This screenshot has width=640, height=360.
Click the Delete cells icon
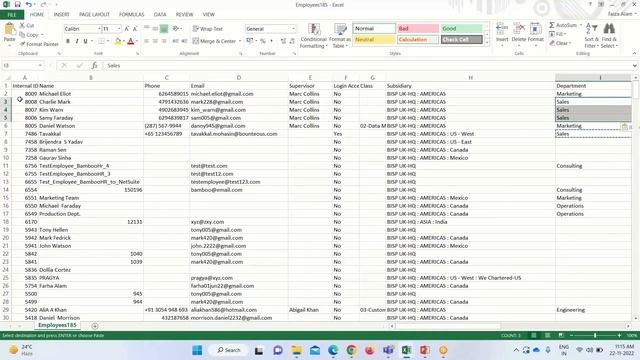coord(519,29)
